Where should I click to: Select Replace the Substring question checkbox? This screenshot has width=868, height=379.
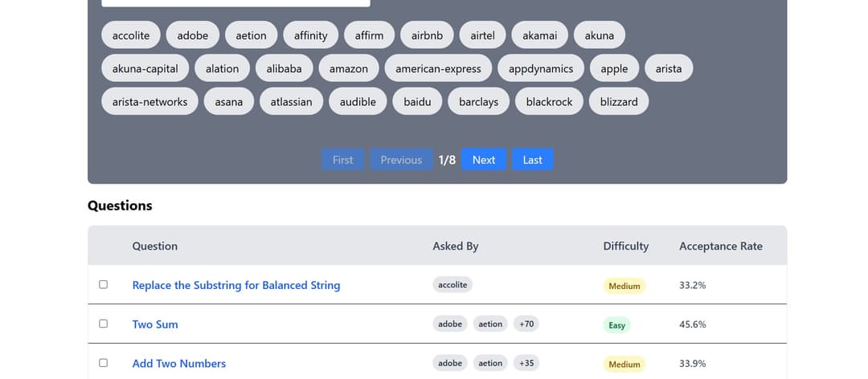pyautogui.click(x=103, y=284)
